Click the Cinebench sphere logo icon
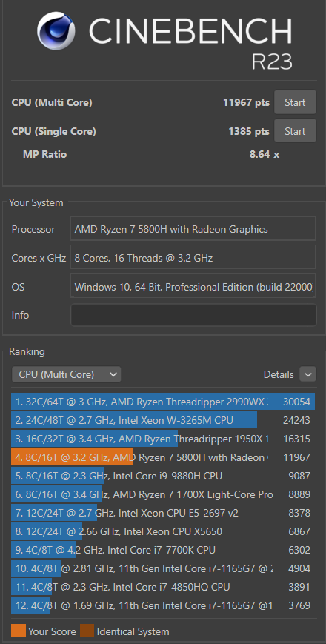The image size is (326, 644). 57,30
